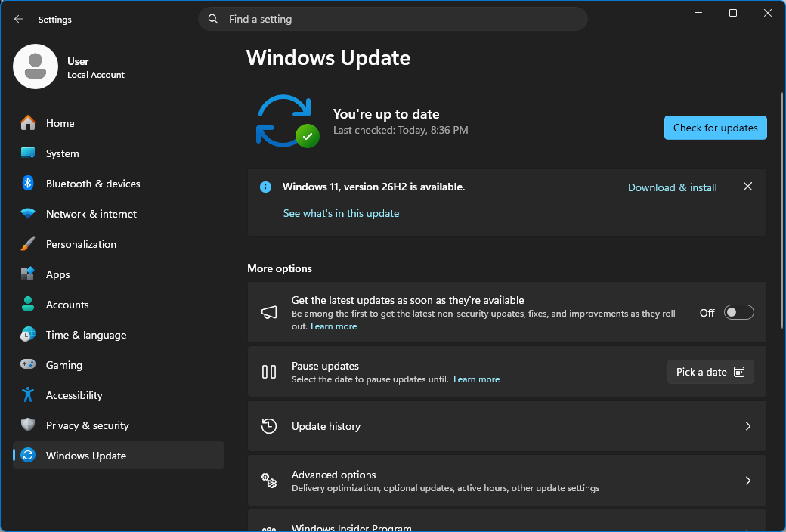Select Network & internet
This screenshot has height=532, width=786.
(119, 214)
